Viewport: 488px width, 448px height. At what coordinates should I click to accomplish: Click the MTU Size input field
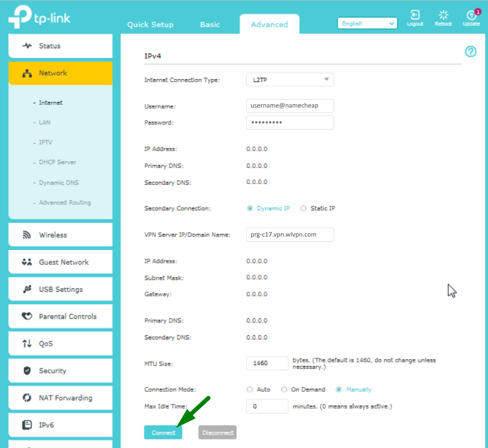click(x=267, y=363)
